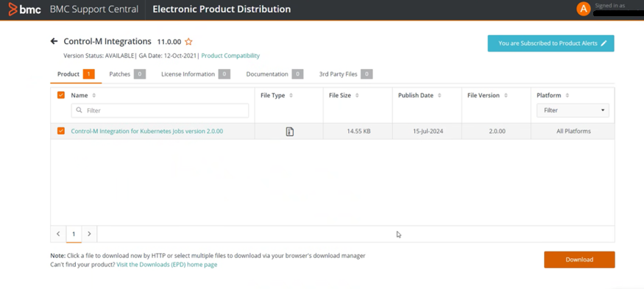Open Visit the Downloads (EPD) home page link

coord(167,265)
